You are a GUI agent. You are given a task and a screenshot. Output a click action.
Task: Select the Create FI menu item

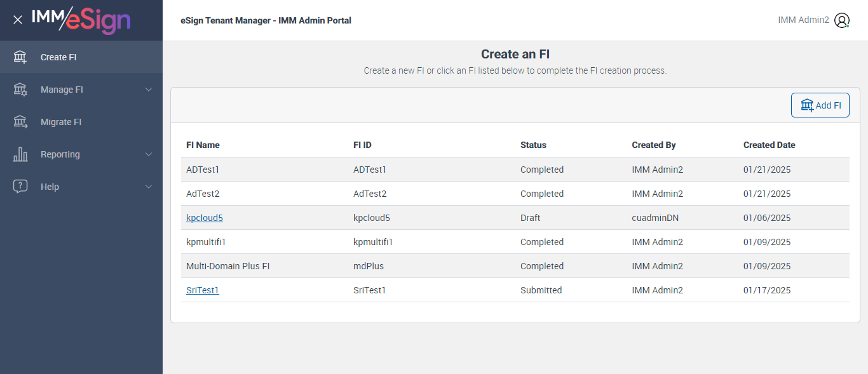58,57
